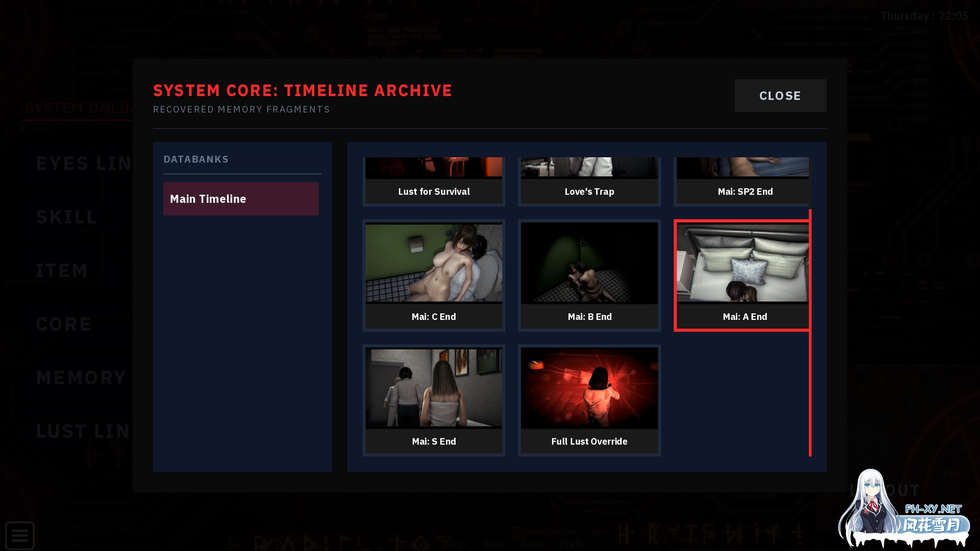Image resolution: width=980 pixels, height=551 pixels.
Task: Toggle Auto mode in quick menu
Action: coord(493,544)
